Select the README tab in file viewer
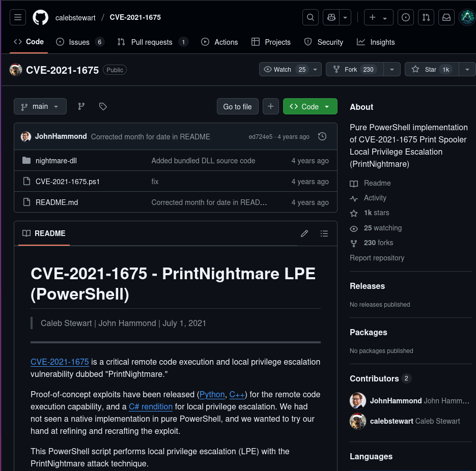Screen dimensions: 476x471 point(44,233)
